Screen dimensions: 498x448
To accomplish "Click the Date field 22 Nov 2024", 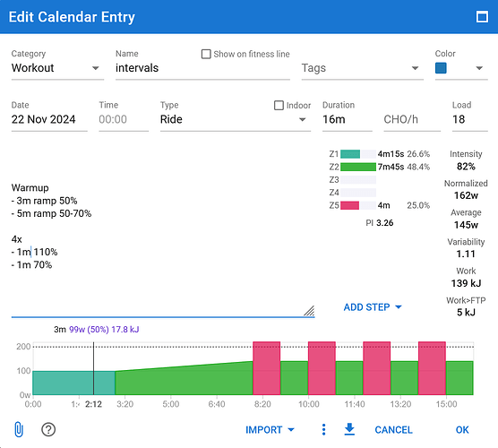I will pyautogui.click(x=49, y=119).
